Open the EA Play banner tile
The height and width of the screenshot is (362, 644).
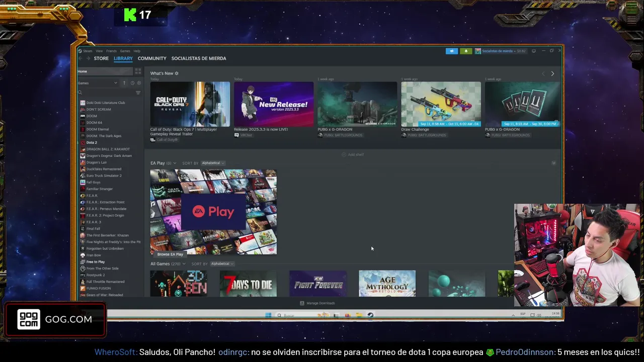click(213, 212)
